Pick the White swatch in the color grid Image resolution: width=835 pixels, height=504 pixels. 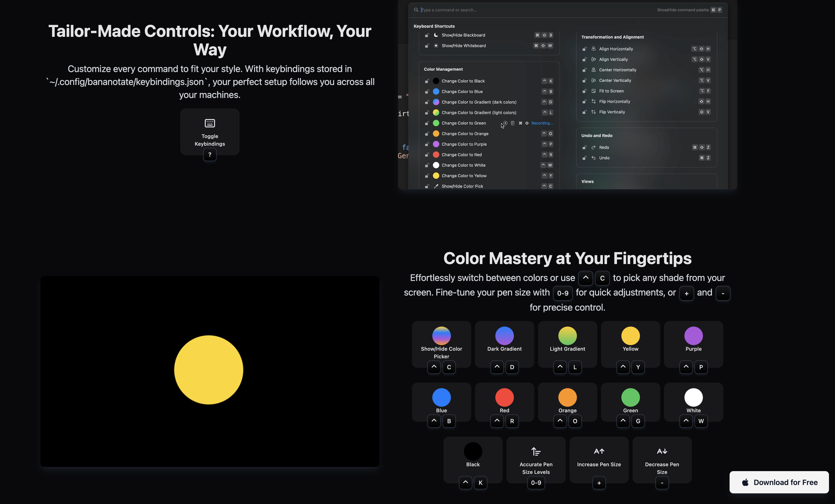[693, 397]
